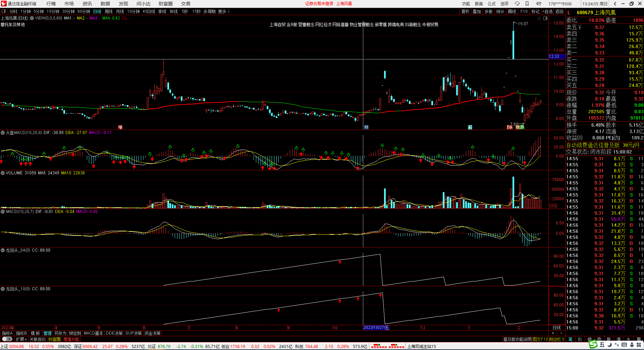The height and width of the screenshot is (350, 644).
Task: Switch the input method 五 mode icon
Action: pos(602,345)
